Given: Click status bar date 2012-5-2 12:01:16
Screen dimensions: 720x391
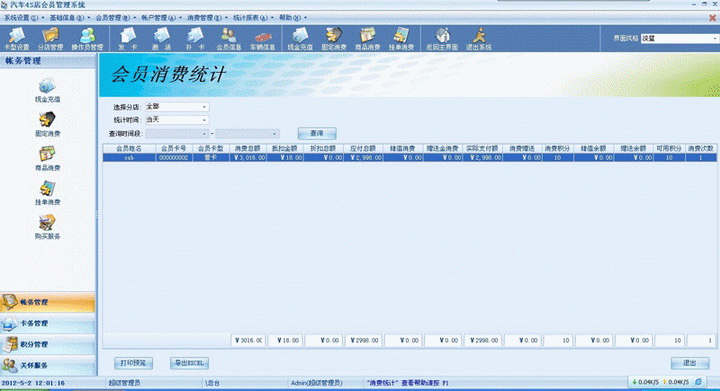Looking at the screenshot, I should [x=33, y=383].
